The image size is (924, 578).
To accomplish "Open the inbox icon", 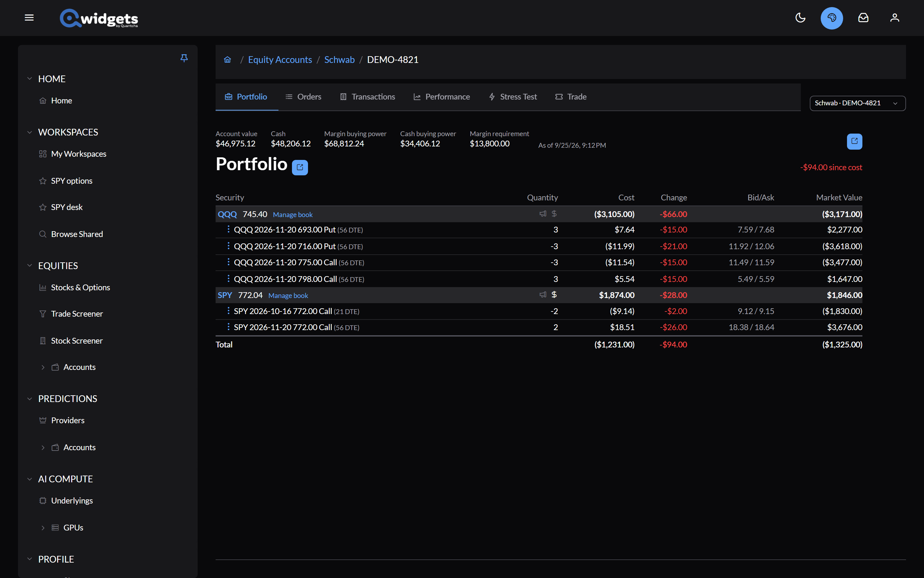I will 863,18.
